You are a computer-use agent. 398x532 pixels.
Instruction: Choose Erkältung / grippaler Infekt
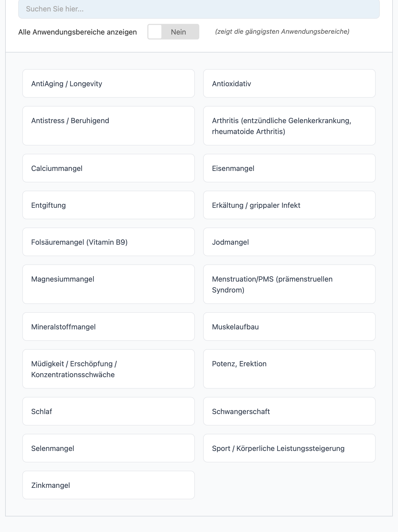[289, 205]
